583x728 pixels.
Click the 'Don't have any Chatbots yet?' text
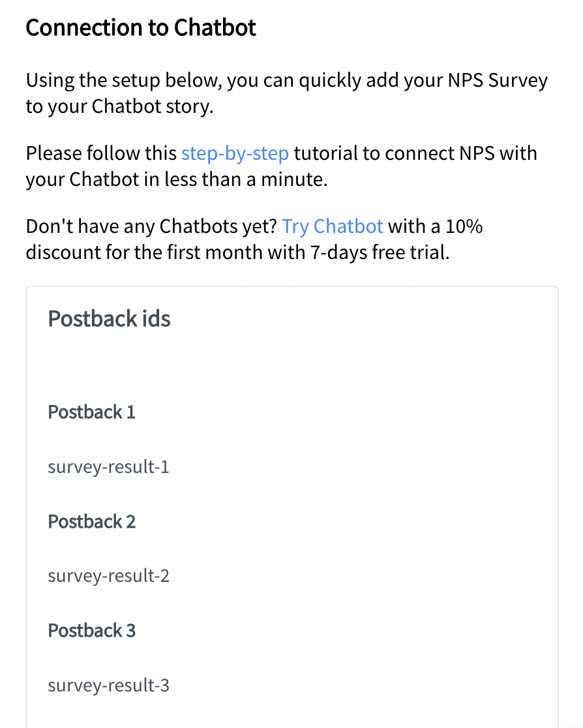click(151, 226)
